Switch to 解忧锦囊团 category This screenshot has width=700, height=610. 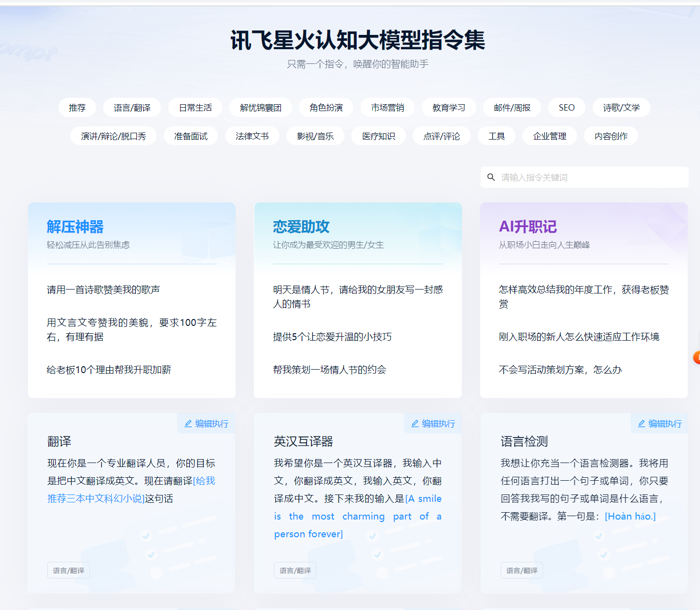pyautogui.click(x=261, y=108)
